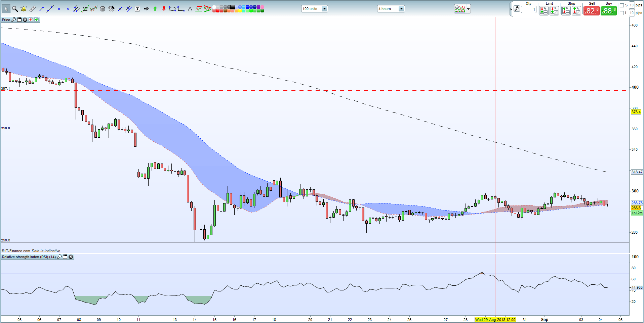Open the hammer and wrench tools icon
644x323 pixels.
[x=111, y=9]
